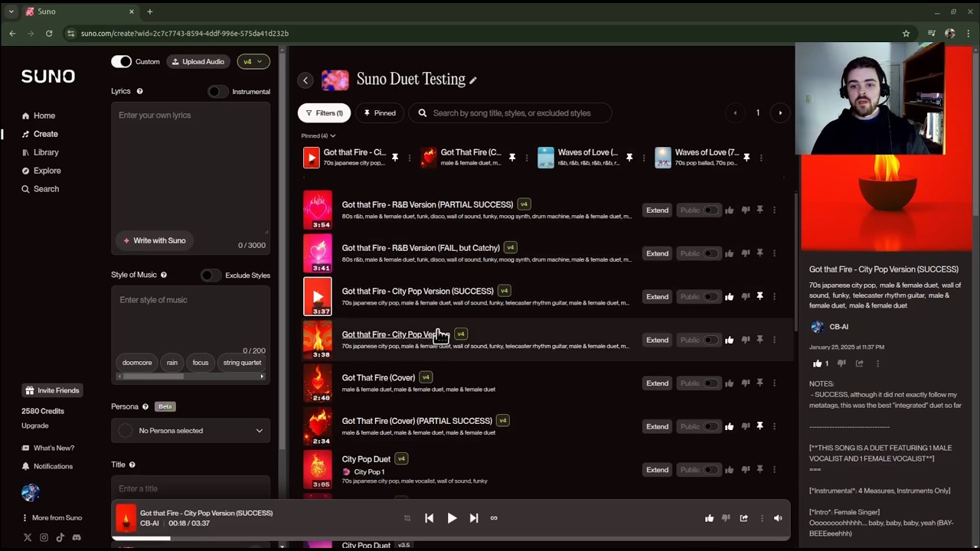The width and height of the screenshot is (980, 551).
Task: Open a new Chrome tab
Action: [150, 11]
